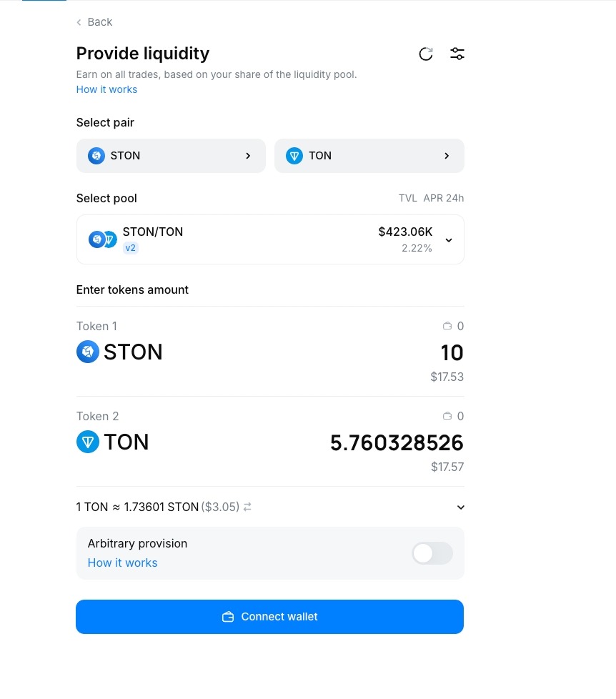
Task: Click the STON logo in Token 1
Action: click(x=88, y=352)
